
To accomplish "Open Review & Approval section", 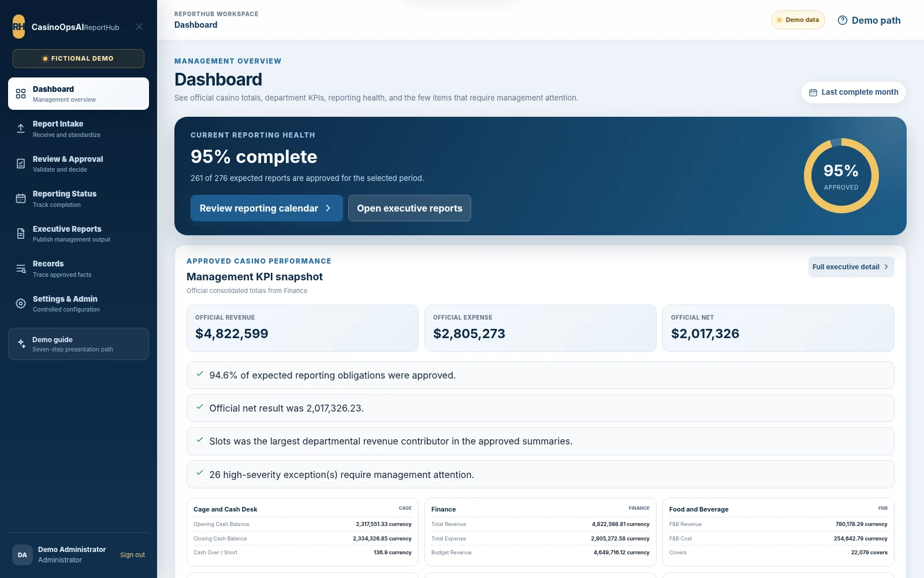I will click(x=79, y=164).
